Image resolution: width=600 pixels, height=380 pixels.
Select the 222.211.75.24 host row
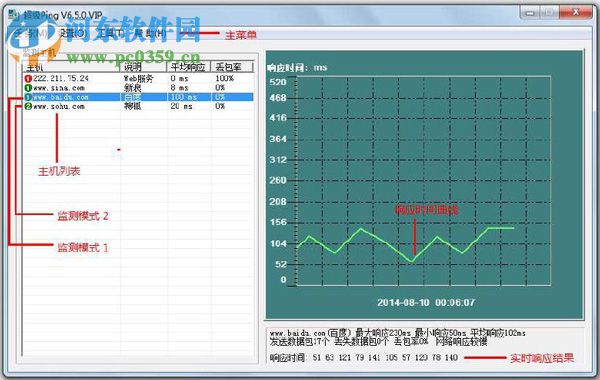(x=139, y=78)
